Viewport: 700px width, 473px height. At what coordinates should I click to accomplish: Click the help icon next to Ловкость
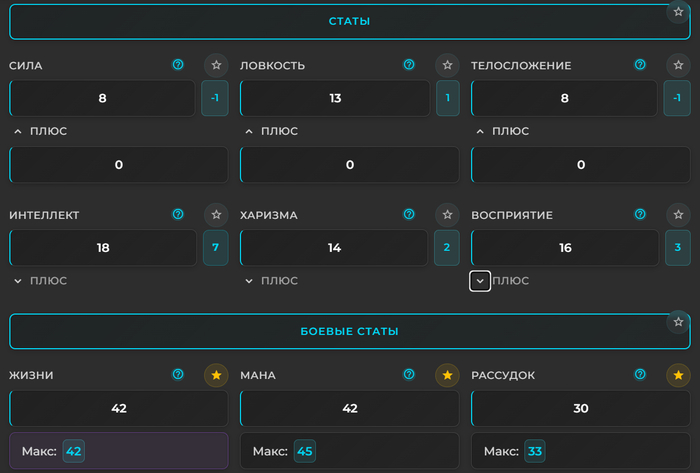click(x=409, y=65)
